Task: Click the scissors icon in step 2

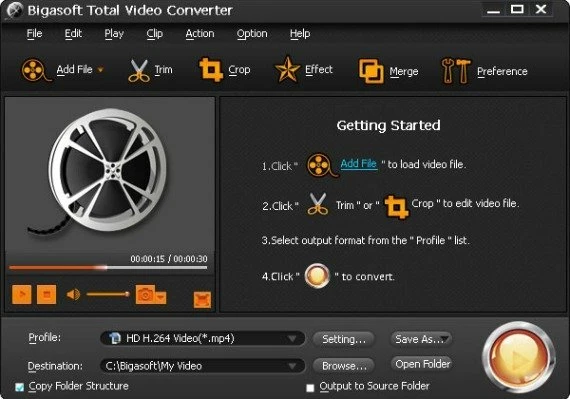Action: tap(318, 204)
